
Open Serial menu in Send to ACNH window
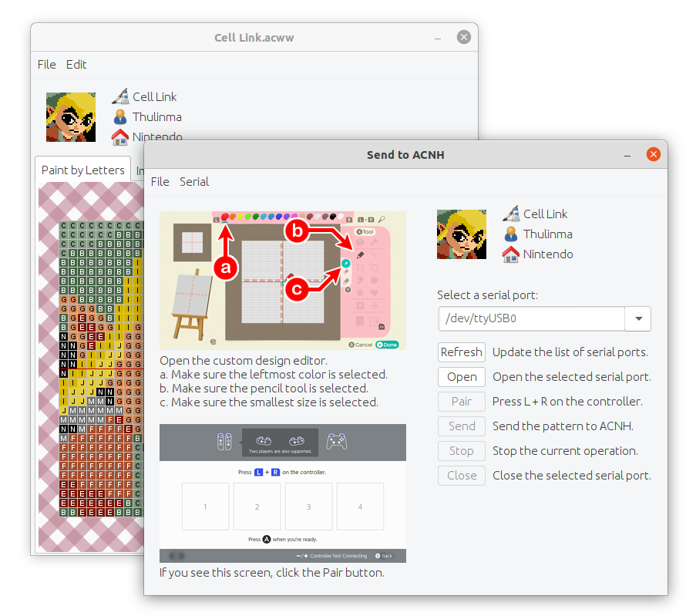click(194, 182)
